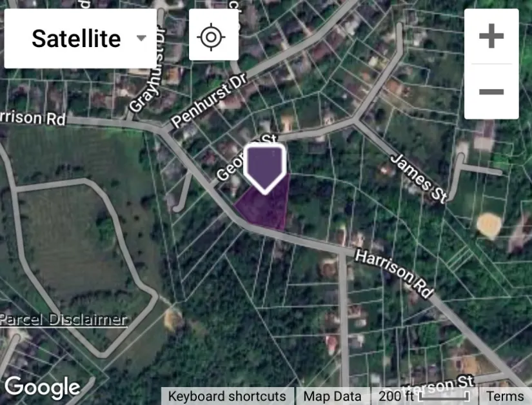The width and height of the screenshot is (532, 405).
Task: Open the Terms link
Action: coord(505,396)
